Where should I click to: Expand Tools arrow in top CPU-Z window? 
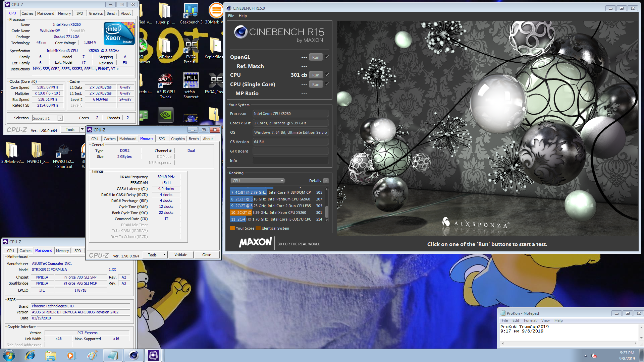(82, 129)
